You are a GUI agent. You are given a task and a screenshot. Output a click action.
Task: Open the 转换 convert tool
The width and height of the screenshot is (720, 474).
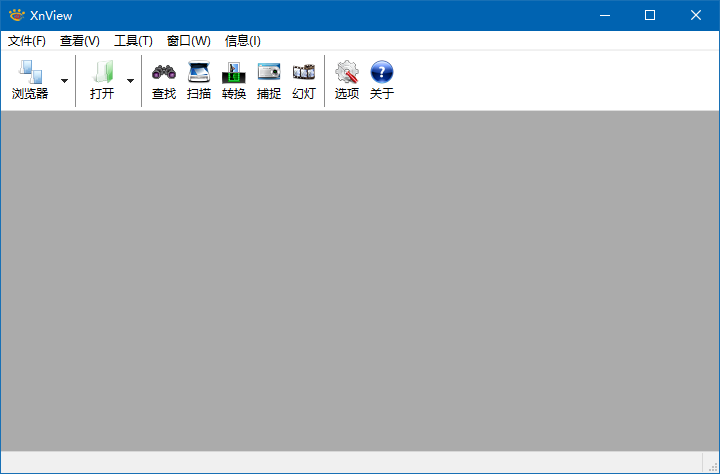click(234, 80)
